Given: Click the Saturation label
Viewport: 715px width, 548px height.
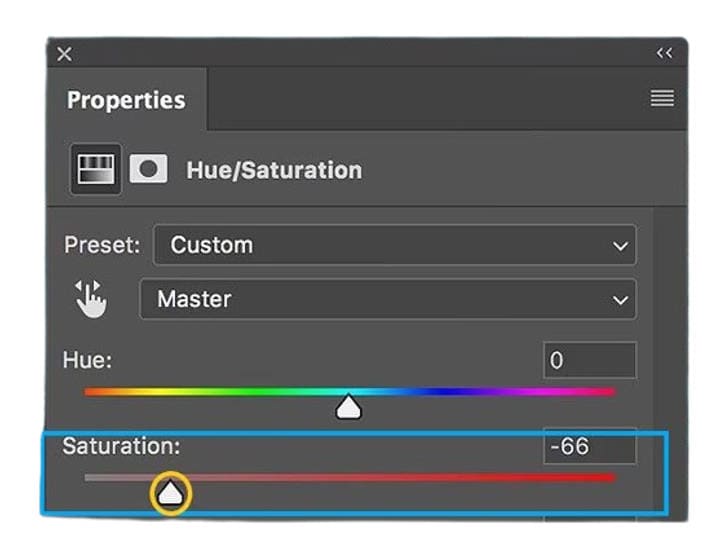Looking at the screenshot, I should coord(121,446).
